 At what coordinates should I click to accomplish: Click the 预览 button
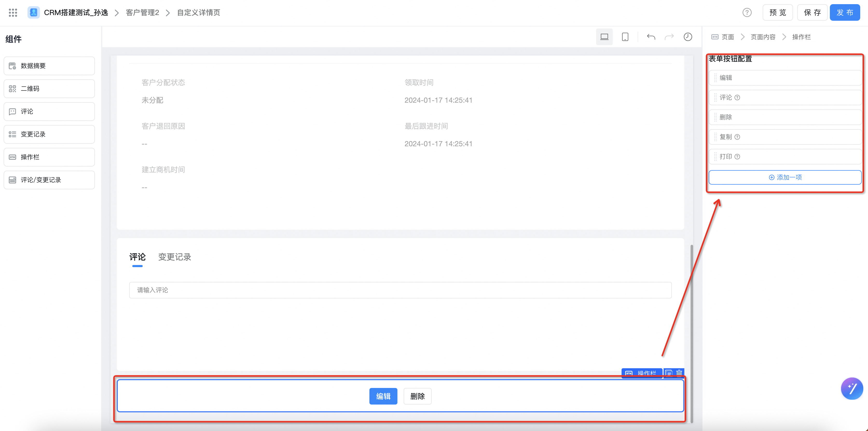coord(777,13)
